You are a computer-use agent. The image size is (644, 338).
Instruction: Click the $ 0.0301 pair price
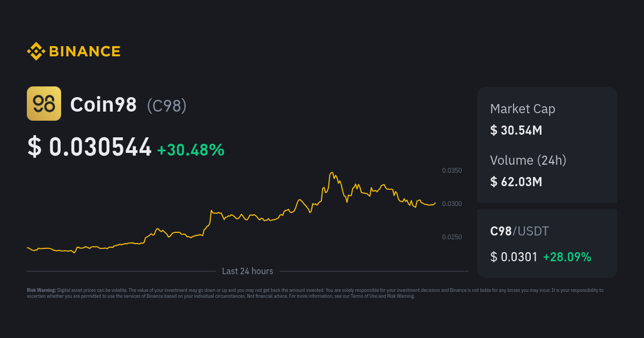point(514,257)
